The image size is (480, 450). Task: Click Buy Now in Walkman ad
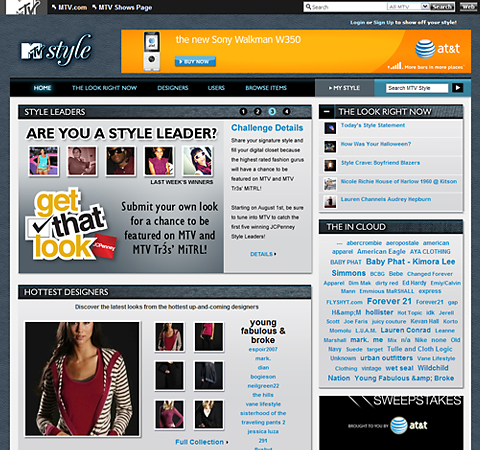pyautogui.click(x=195, y=62)
